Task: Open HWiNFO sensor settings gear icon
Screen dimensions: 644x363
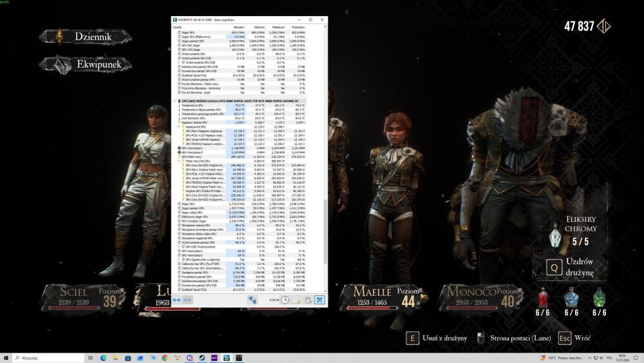Action: pos(308,300)
